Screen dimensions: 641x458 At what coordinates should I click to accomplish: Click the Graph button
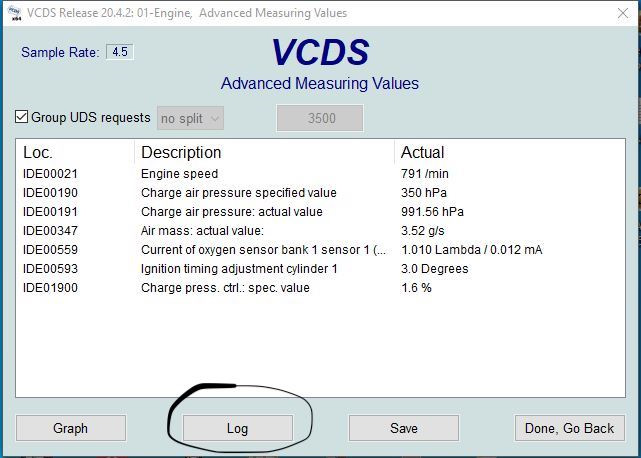tap(71, 428)
